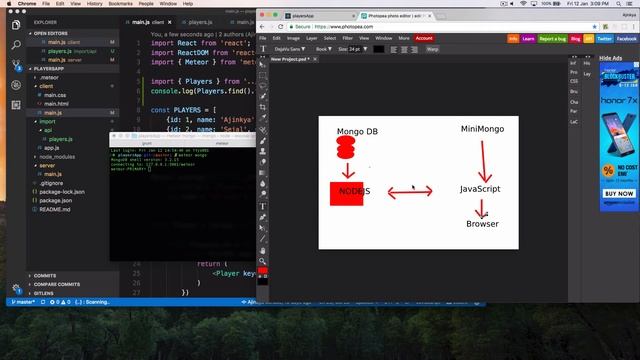This screenshot has height=360, width=640.
Task: Collapse the server folder in explorer
Action: (47, 165)
